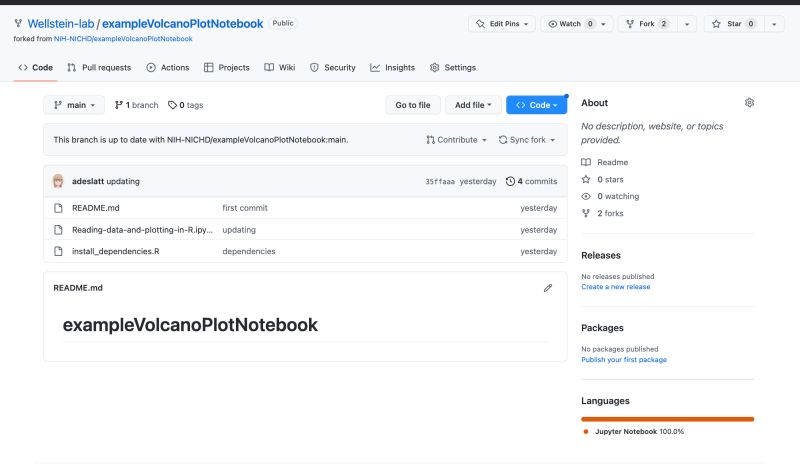This screenshot has height=469, width=800.
Task: Open the Sync fork dropdown
Action: pos(527,140)
